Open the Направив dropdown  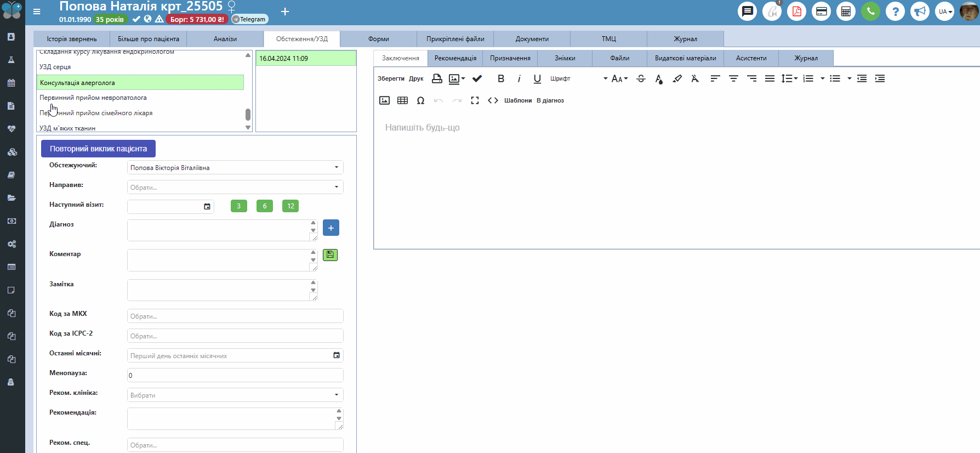[235, 187]
